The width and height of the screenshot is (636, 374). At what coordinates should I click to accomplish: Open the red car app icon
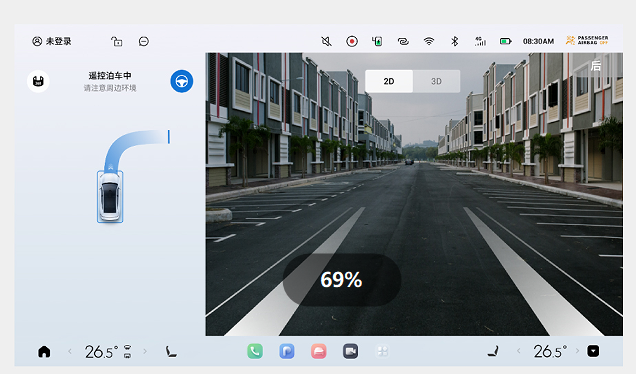[319, 351]
